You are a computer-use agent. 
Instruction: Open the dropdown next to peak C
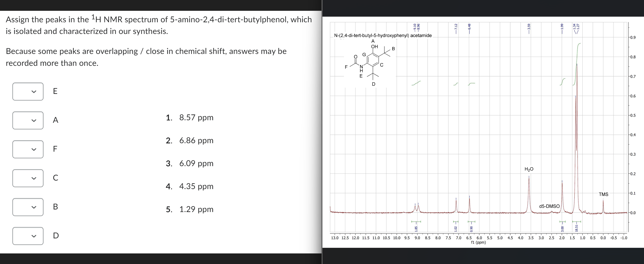[x=28, y=178]
